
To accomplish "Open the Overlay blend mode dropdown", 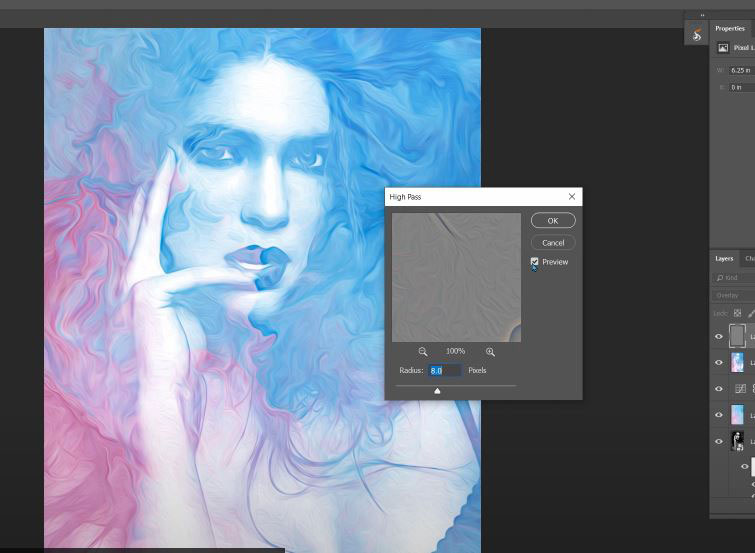I will click(733, 296).
